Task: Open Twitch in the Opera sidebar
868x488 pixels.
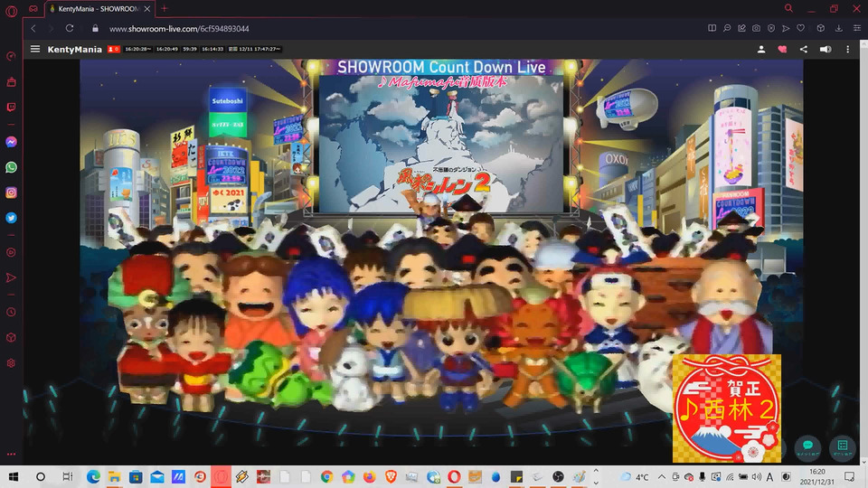Action: tap(11, 108)
